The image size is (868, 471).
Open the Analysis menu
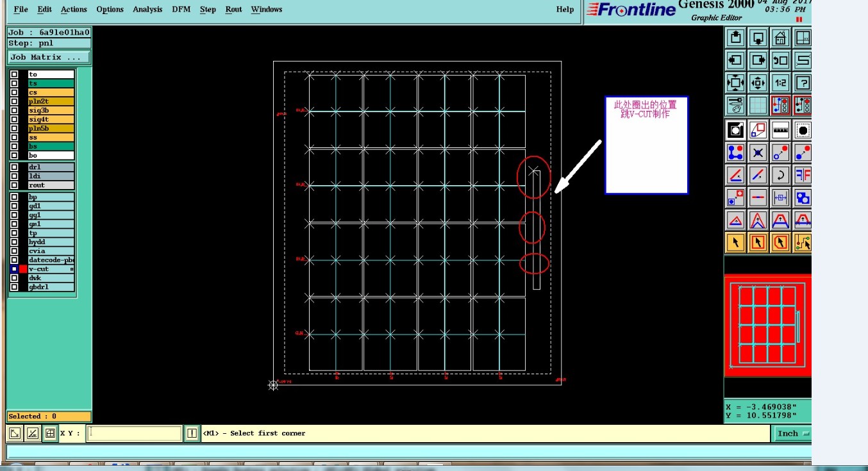147,10
